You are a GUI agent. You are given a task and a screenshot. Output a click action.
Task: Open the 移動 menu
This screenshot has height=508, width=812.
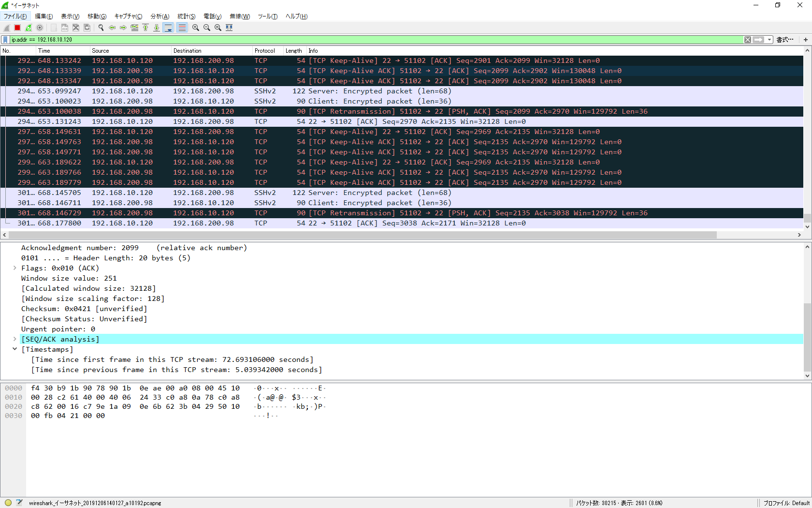(x=97, y=16)
